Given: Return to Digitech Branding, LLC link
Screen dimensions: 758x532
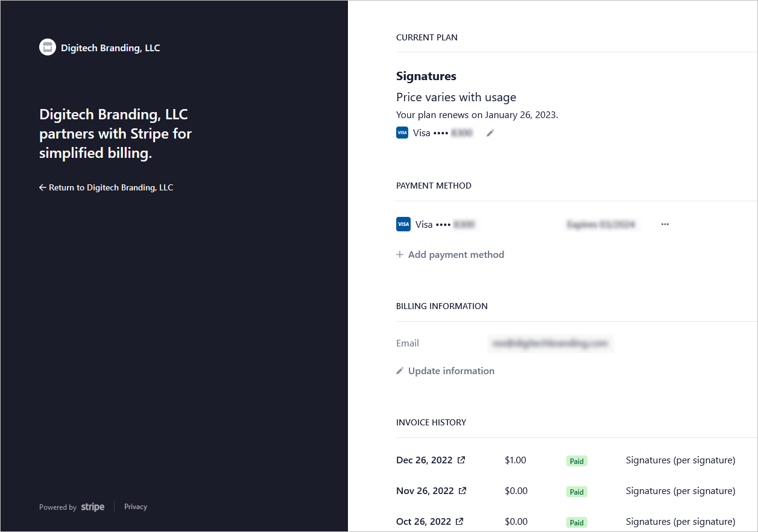Looking at the screenshot, I should tap(106, 188).
